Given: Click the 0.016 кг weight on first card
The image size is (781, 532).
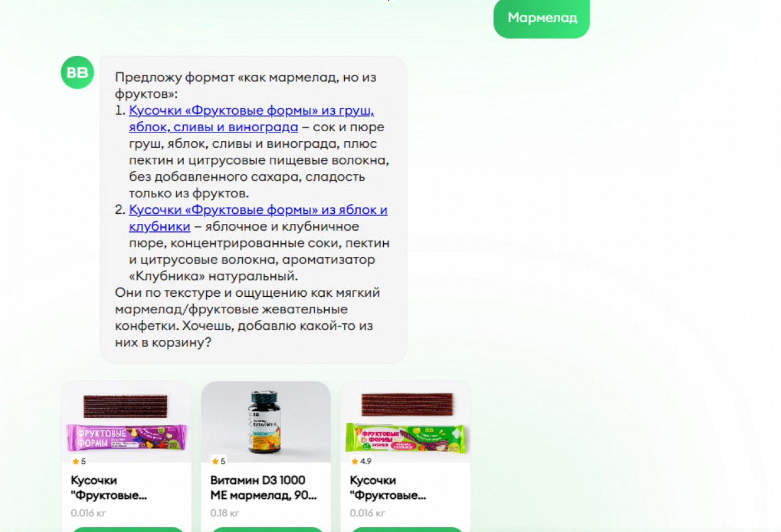Looking at the screenshot, I should pos(89,513).
